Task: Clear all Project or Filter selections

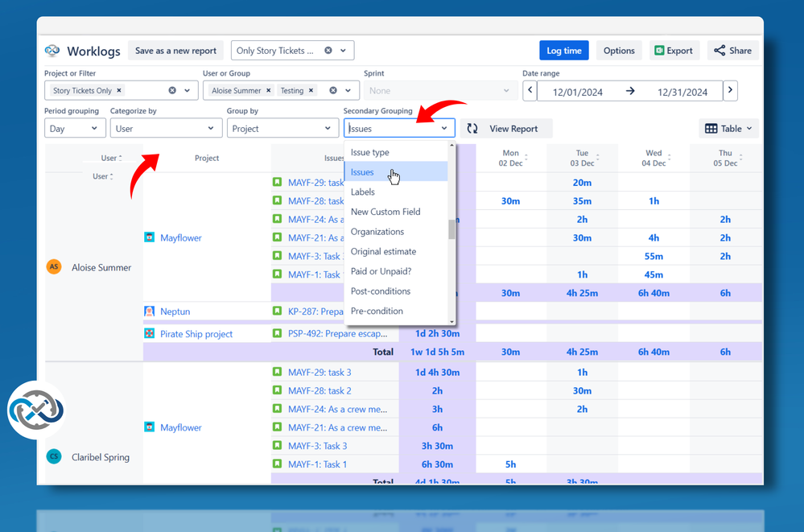Action: coord(172,90)
